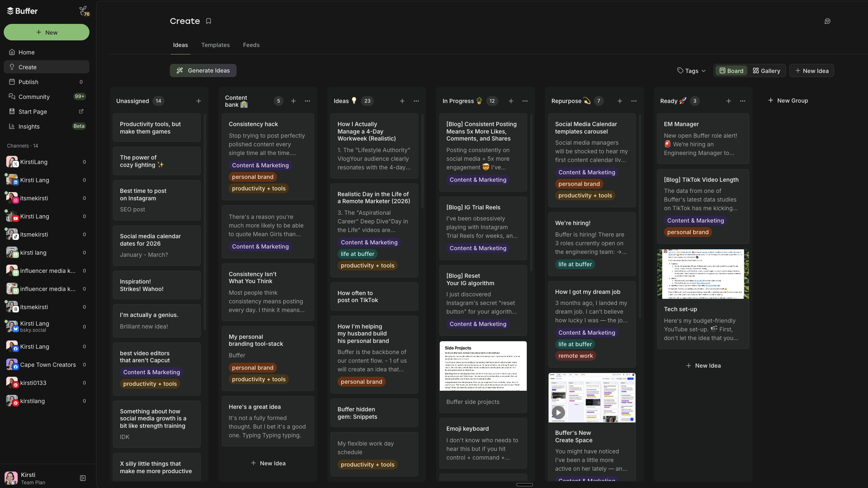Viewport: 868px width, 488px height.
Task: Add idea to Repurpose group with plus
Action: click(x=620, y=101)
